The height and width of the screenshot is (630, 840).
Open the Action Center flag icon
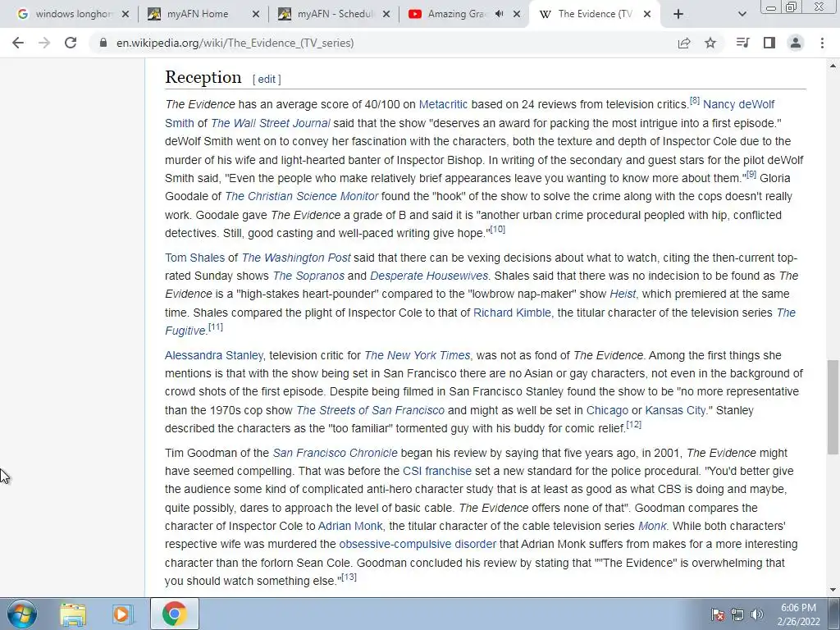[717, 614]
